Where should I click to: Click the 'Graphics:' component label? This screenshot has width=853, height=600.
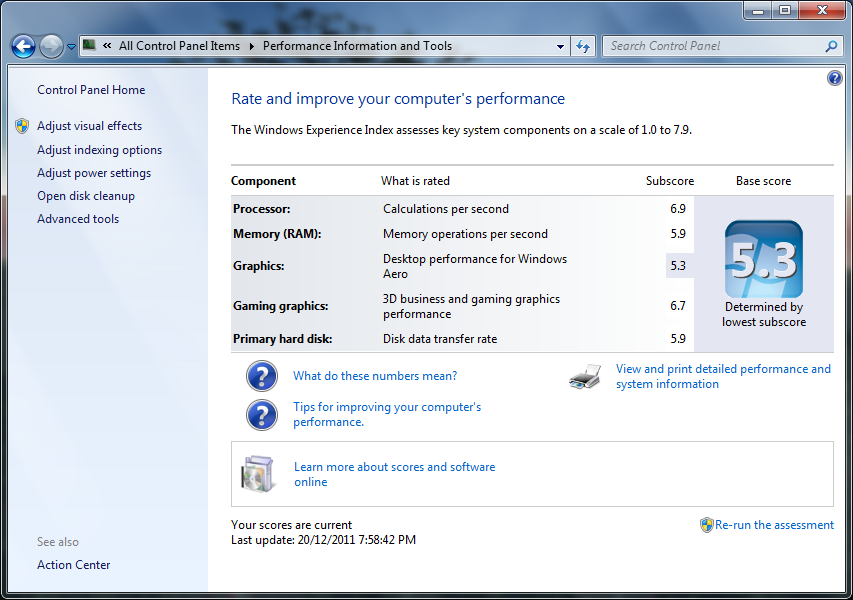click(x=258, y=266)
